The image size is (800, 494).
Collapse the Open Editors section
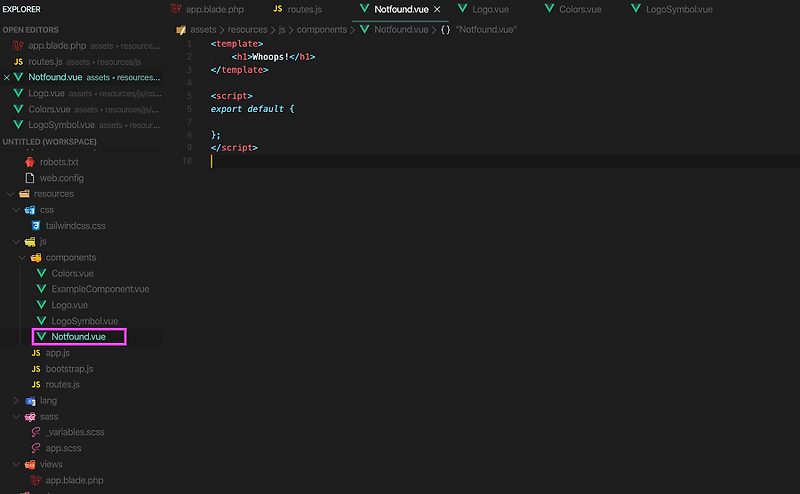[31, 30]
